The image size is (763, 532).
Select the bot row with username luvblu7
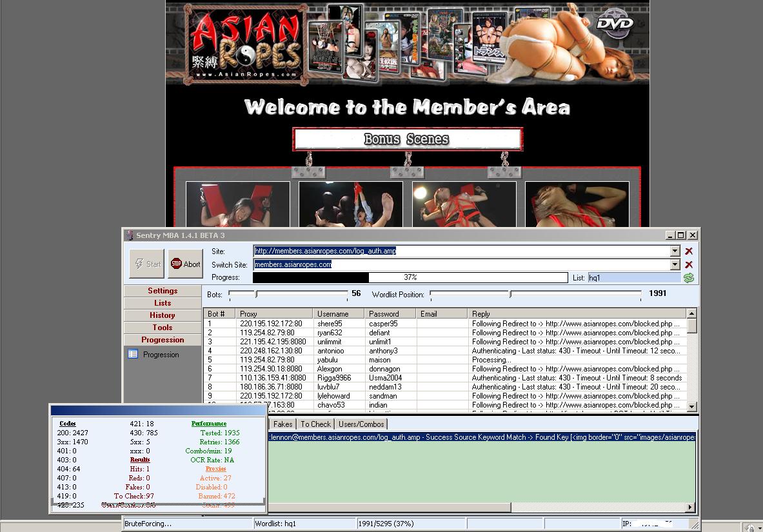pos(445,387)
